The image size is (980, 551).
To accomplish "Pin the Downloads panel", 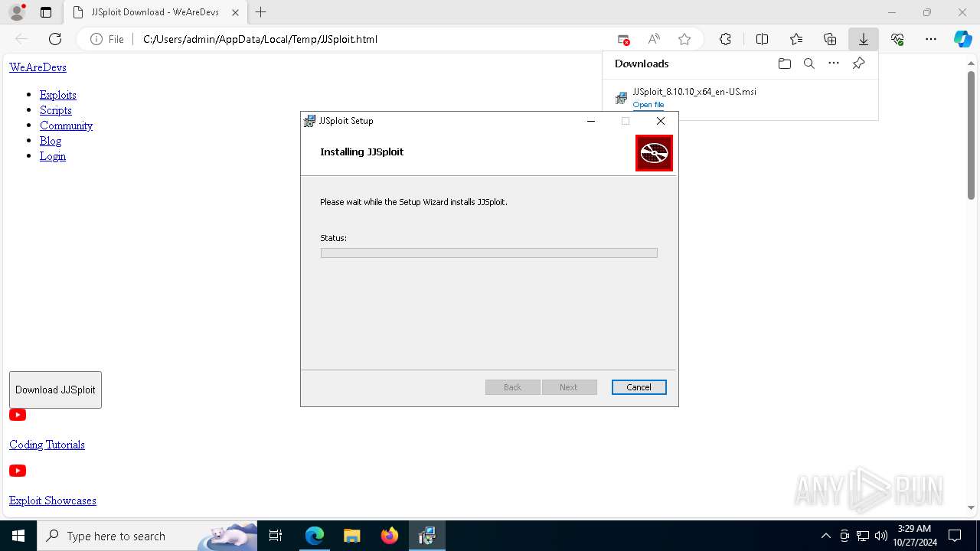I will (x=858, y=64).
